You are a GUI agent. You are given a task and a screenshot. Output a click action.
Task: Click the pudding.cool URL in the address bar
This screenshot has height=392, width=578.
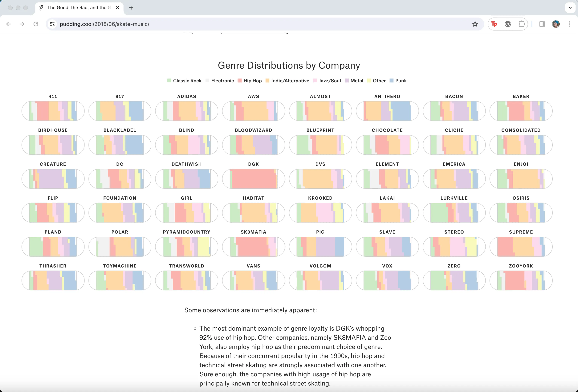104,24
